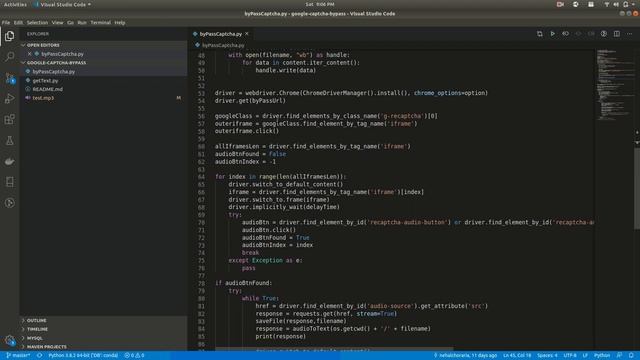Open the Run and Debug view
This screenshot has width=640, height=360.
tap(9, 98)
